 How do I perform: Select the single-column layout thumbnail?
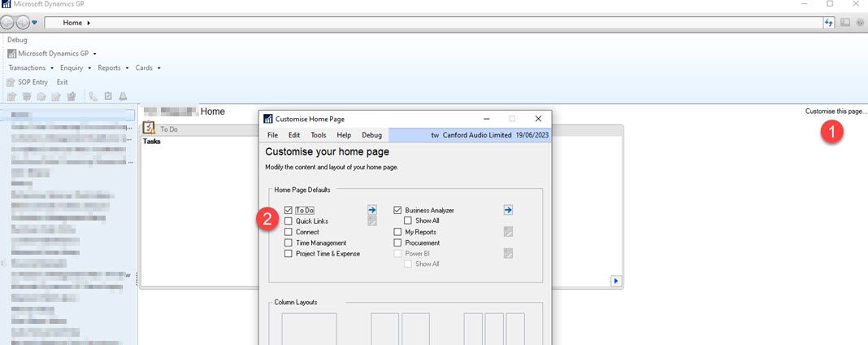point(309,329)
